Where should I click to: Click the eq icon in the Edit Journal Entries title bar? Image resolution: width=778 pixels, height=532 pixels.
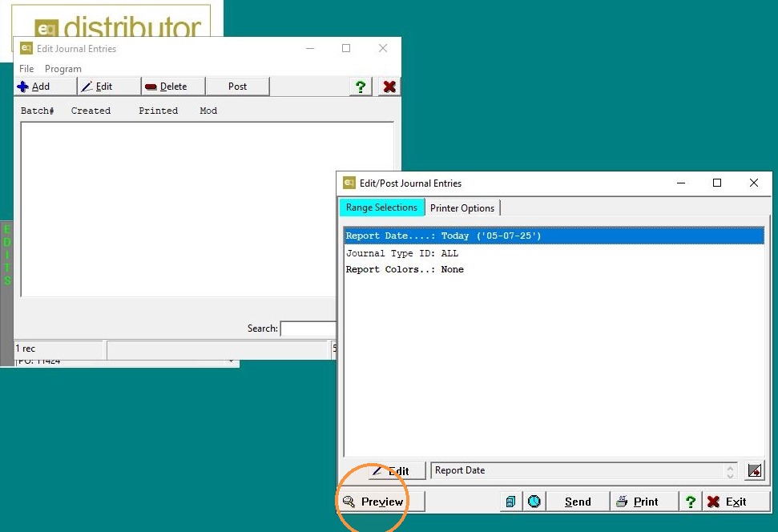click(x=26, y=48)
